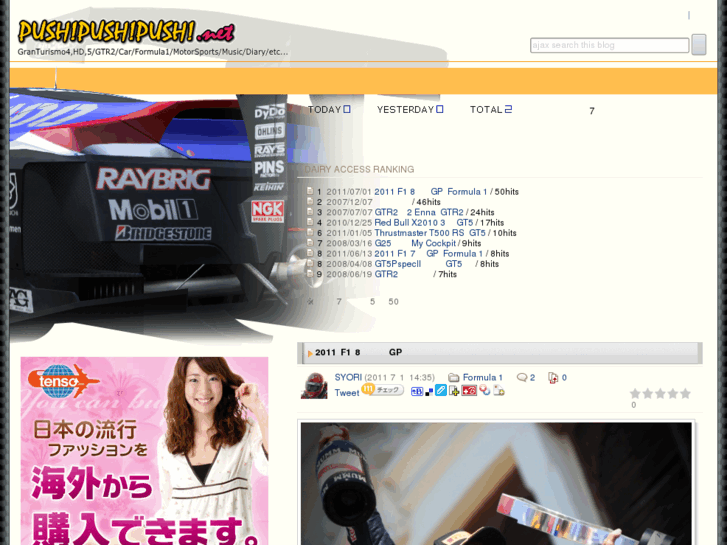Click the comments speech bubble icon
Screen dimensions: 727x545
(x=522, y=378)
